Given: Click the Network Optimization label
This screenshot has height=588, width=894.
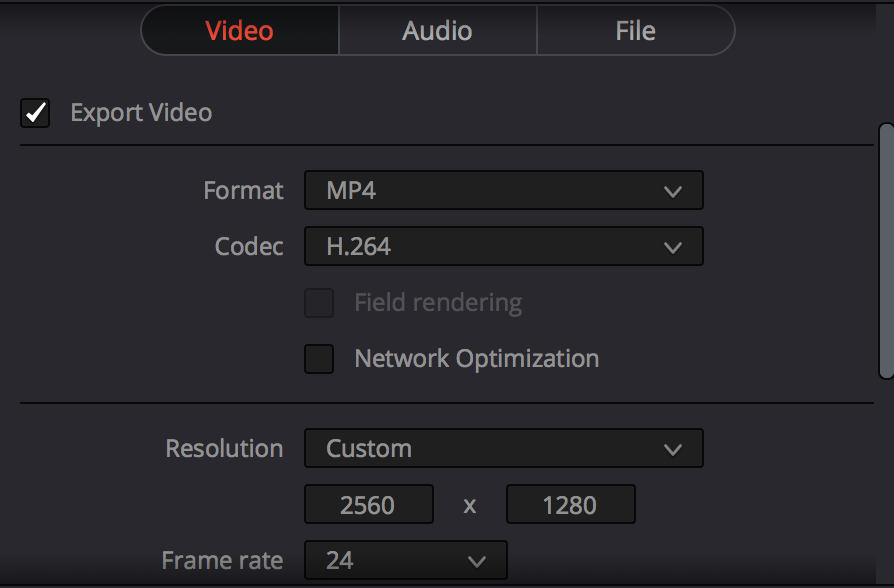Looking at the screenshot, I should click(x=477, y=359).
